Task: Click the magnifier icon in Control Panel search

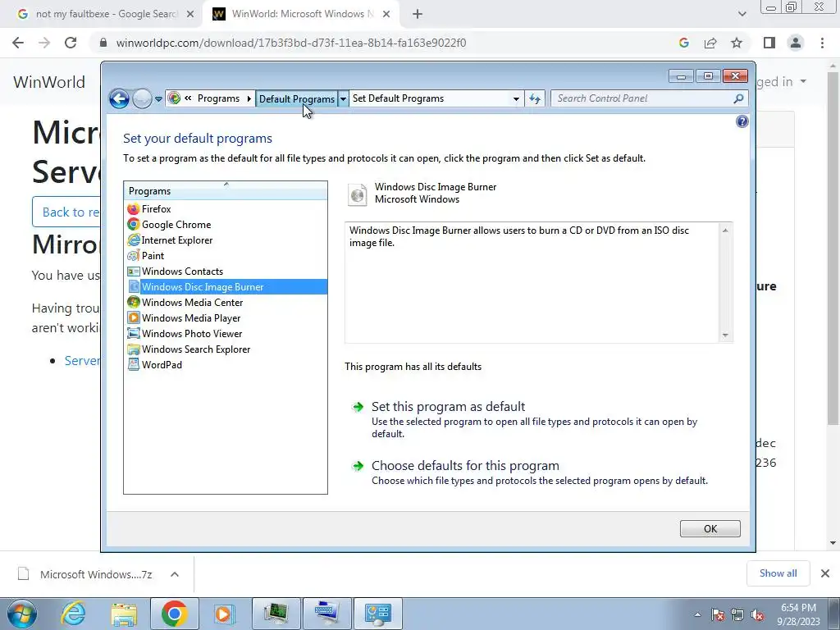Action: tap(739, 98)
